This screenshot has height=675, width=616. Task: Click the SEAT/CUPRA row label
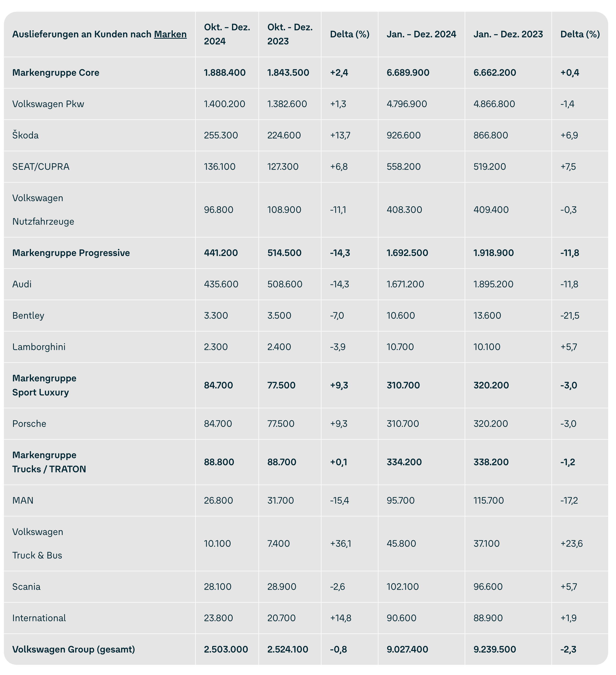pos(41,166)
